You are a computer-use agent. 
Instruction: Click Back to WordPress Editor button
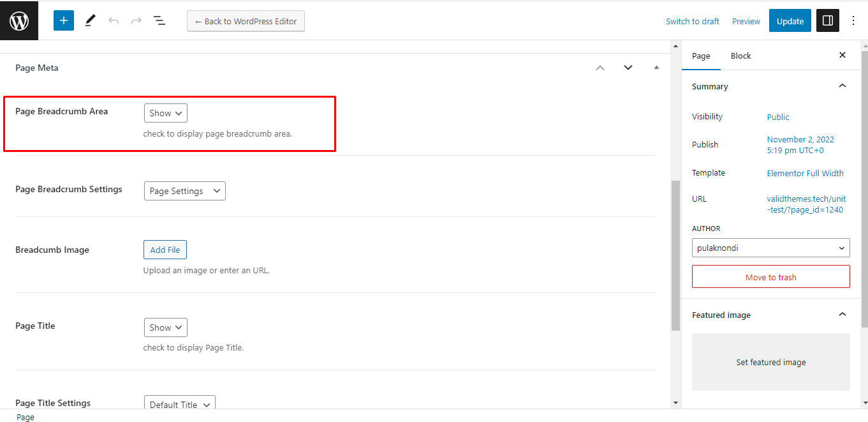click(246, 21)
